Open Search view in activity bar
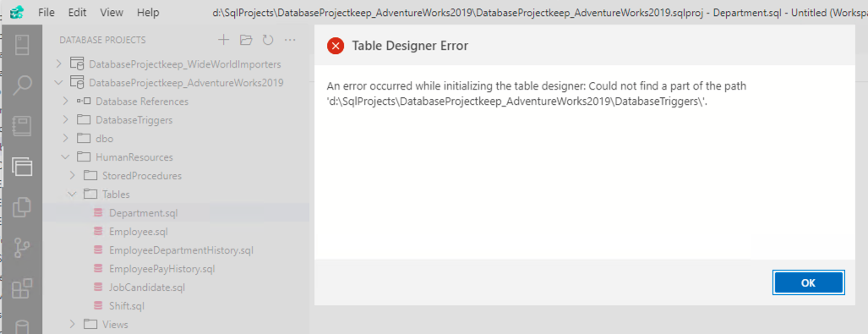 click(x=22, y=86)
